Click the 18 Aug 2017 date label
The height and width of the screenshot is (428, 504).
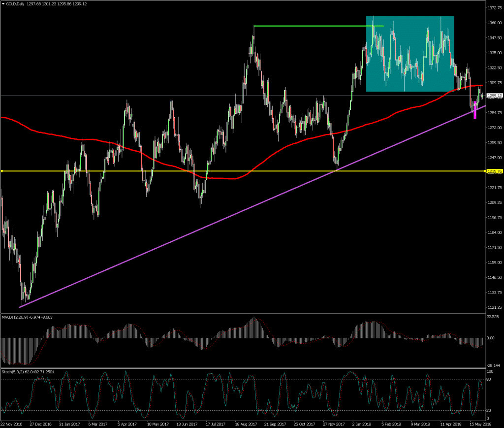pyautogui.click(x=246, y=424)
